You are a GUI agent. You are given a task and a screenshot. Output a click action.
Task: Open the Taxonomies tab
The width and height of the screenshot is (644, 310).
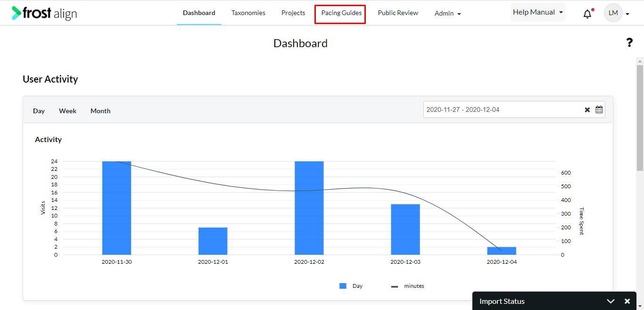[x=248, y=13]
